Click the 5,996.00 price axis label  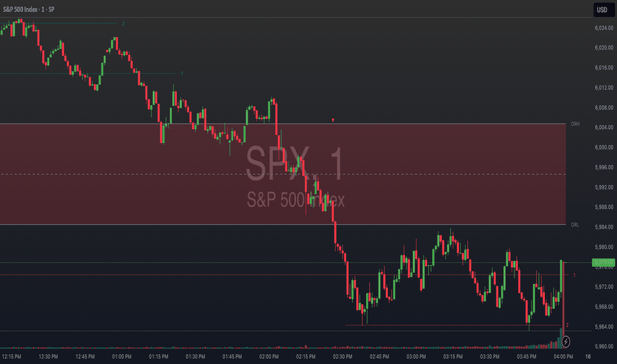pyautogui.click(x=604, y=167)
